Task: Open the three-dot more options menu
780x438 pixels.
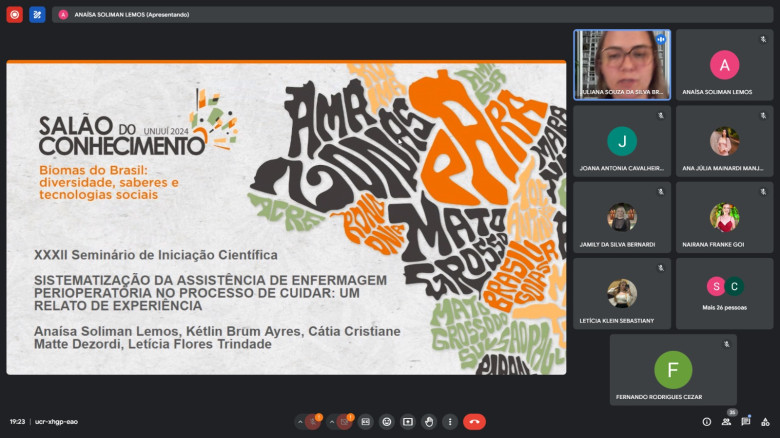Action: [x=450, y=422]
